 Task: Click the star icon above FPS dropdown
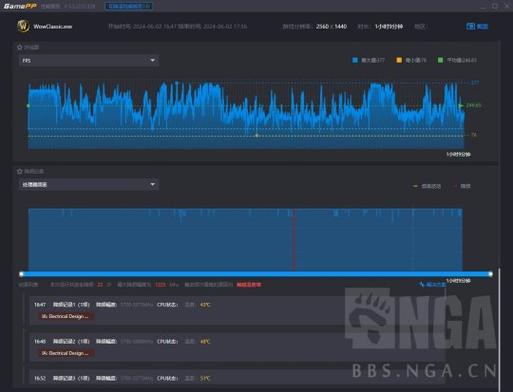pyautogui.click(x=20, y=47)
